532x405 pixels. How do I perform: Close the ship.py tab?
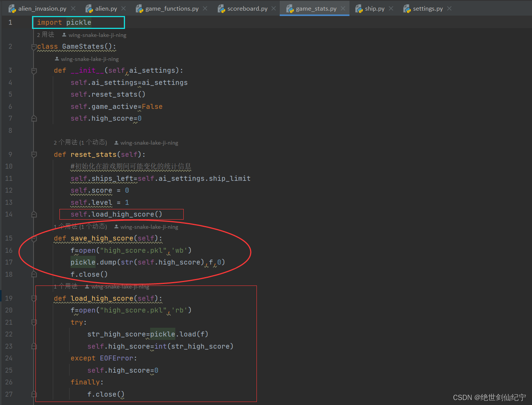(391, 8)
